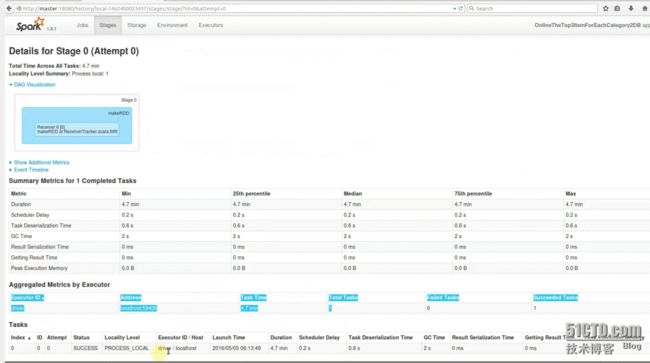
Task: Sort tasks table by Attempt column
Action: click(x=57, y=338)
